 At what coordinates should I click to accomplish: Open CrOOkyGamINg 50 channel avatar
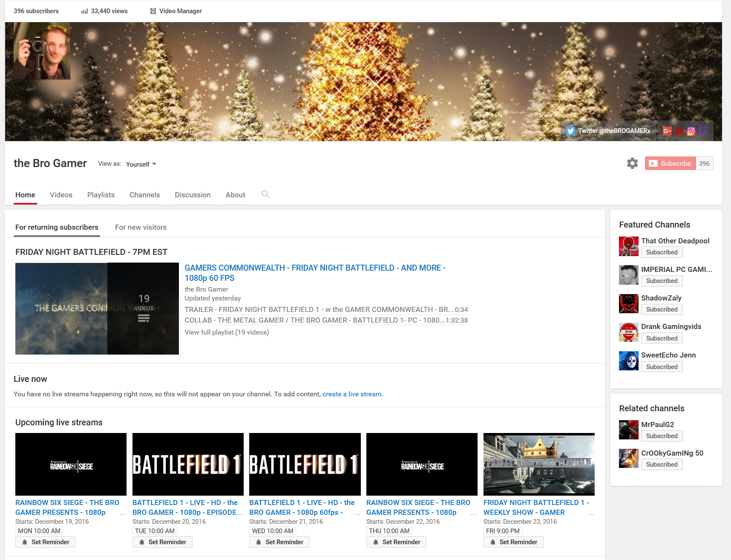(629, 459)
